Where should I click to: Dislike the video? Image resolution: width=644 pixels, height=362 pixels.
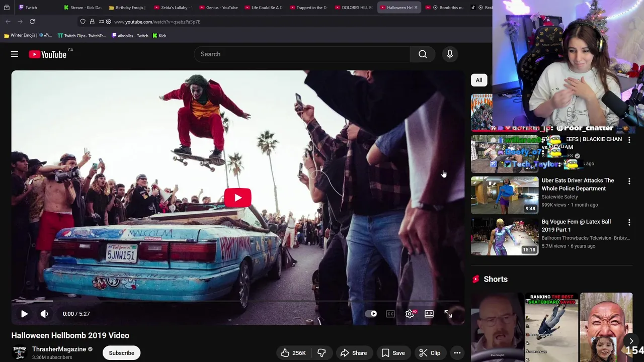321,353
